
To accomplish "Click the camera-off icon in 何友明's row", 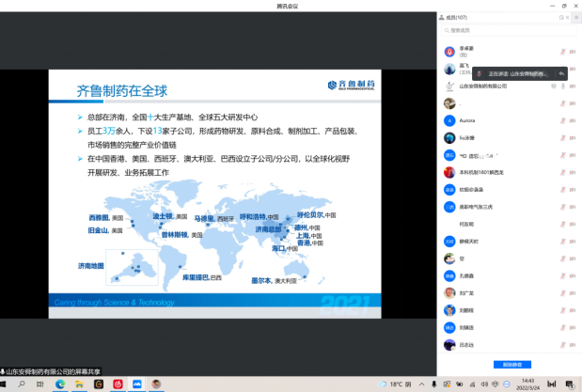I will (573, 225).
